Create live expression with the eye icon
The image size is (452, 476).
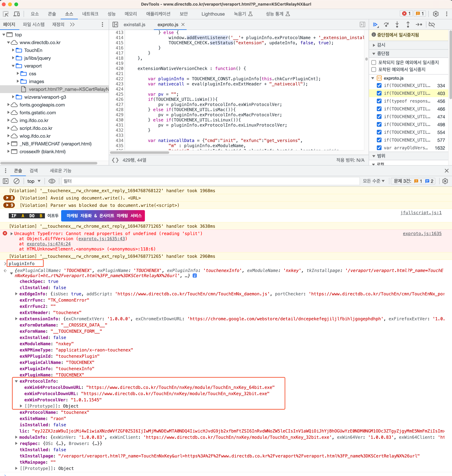pos(52,181)
